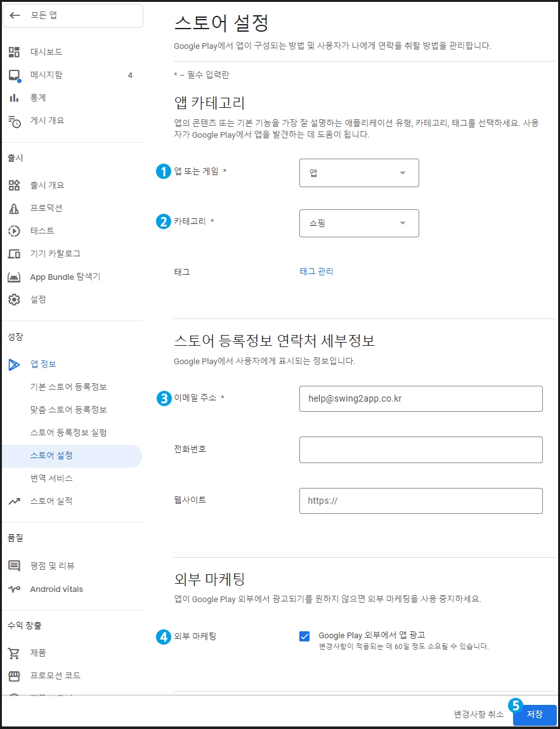Click the 태그 관리 link
Viewport: 560px width, 729px height.
(316, 272)
